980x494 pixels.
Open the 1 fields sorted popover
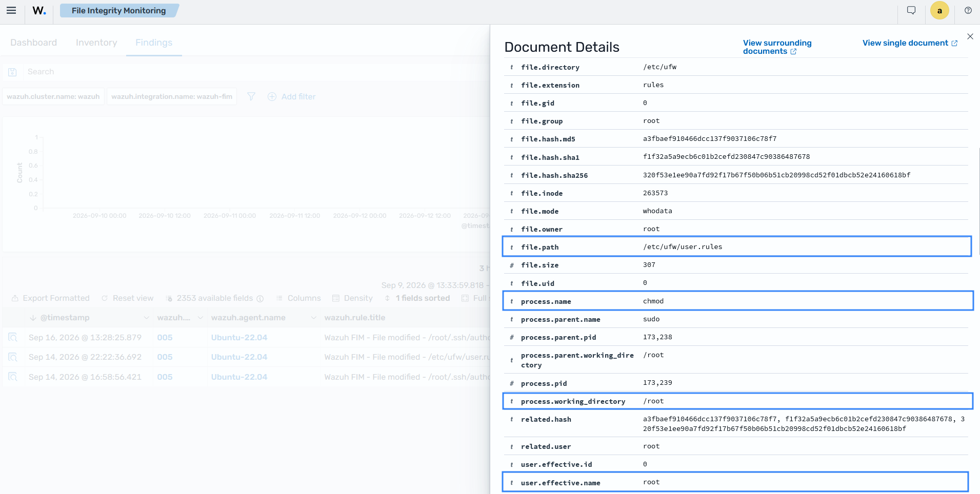tap(417, 298)
